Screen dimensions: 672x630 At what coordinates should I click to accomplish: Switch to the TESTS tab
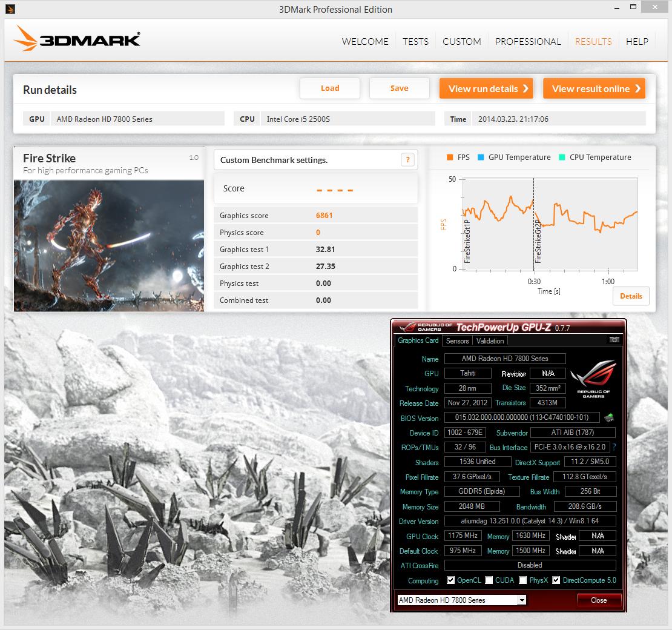point(415,42)
